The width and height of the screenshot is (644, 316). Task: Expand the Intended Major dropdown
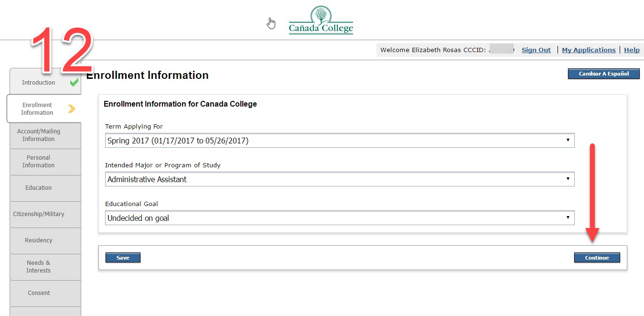(x=339, y=179)
